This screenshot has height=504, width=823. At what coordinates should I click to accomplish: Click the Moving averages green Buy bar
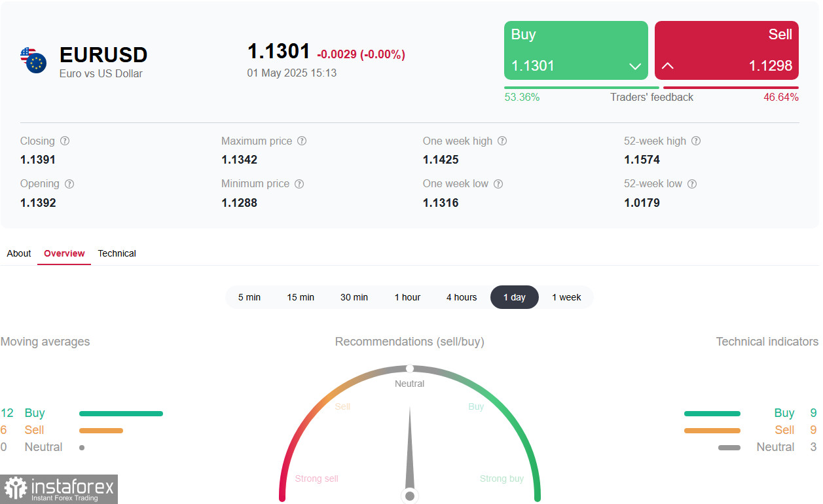[x=121, y=414]
